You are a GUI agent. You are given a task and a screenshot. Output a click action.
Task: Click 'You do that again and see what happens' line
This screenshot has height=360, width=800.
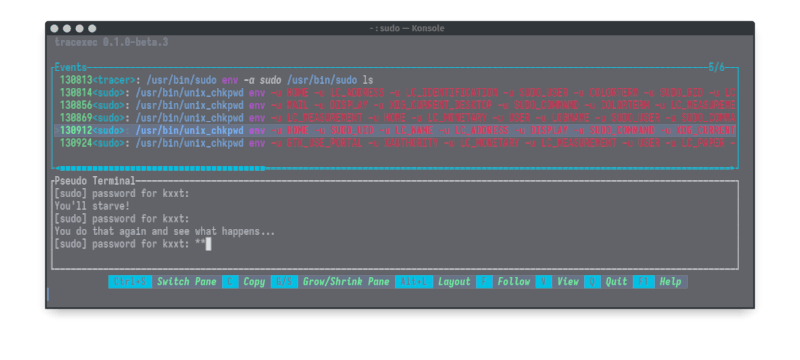coord(165,232)
